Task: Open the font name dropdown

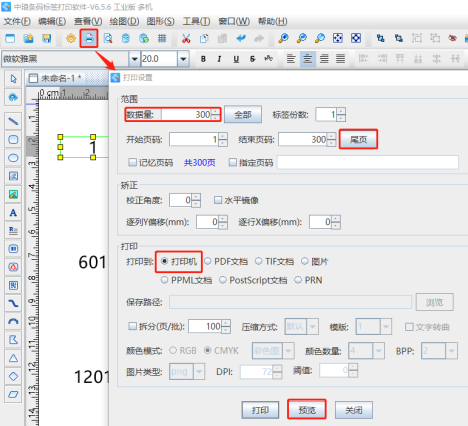Action: click(x=134, y=59)
